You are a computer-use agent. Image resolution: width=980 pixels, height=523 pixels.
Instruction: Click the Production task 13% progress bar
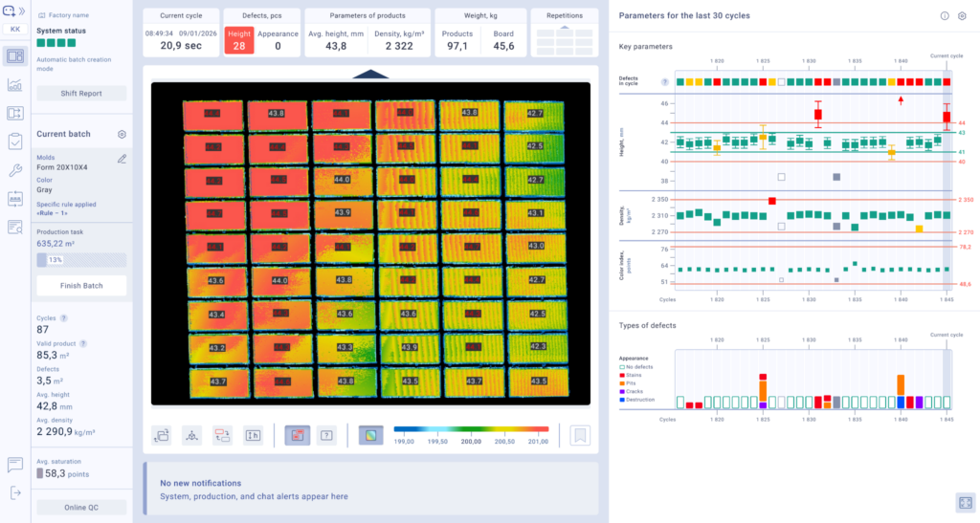(x=81, y=260)
